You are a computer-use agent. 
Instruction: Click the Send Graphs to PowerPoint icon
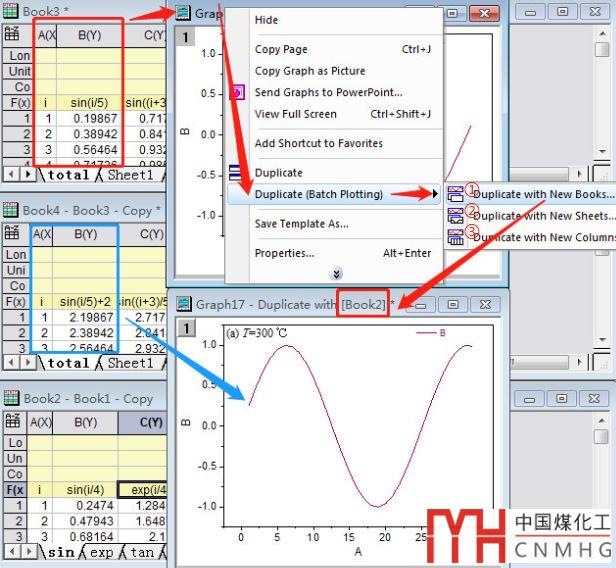[237, 93]
